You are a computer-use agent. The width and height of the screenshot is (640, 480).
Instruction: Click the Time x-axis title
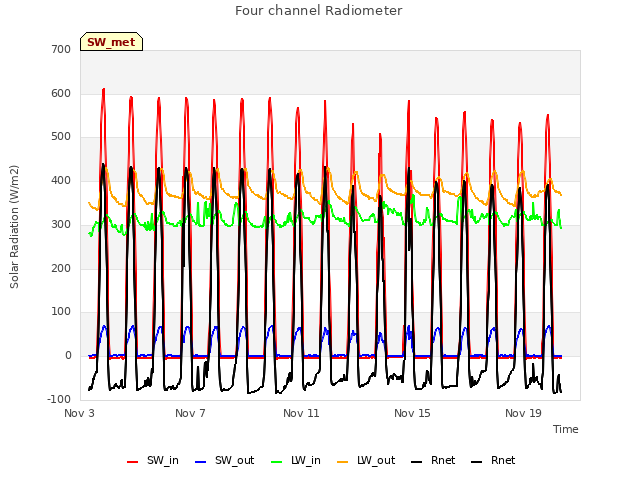pos(566,429)
